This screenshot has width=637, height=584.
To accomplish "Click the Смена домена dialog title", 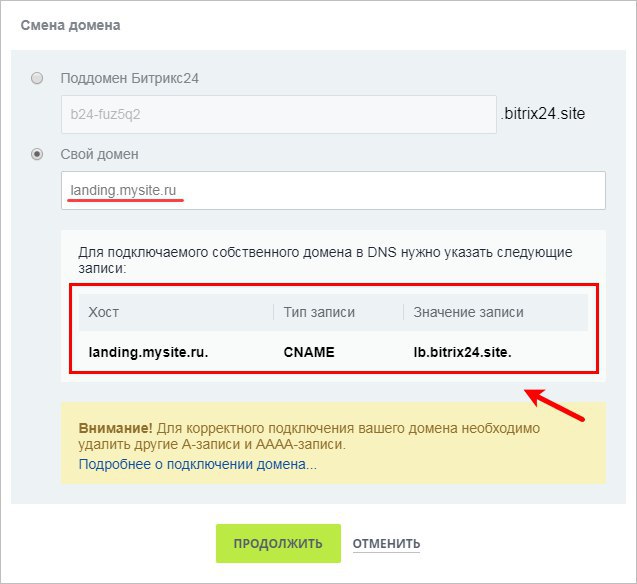I will pos(70,25).
